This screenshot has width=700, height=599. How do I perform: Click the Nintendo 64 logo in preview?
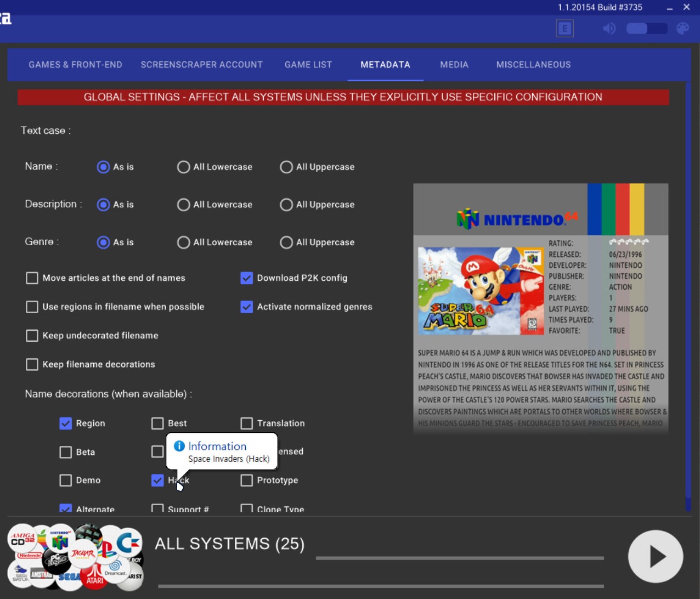click(x=517, y=219)
